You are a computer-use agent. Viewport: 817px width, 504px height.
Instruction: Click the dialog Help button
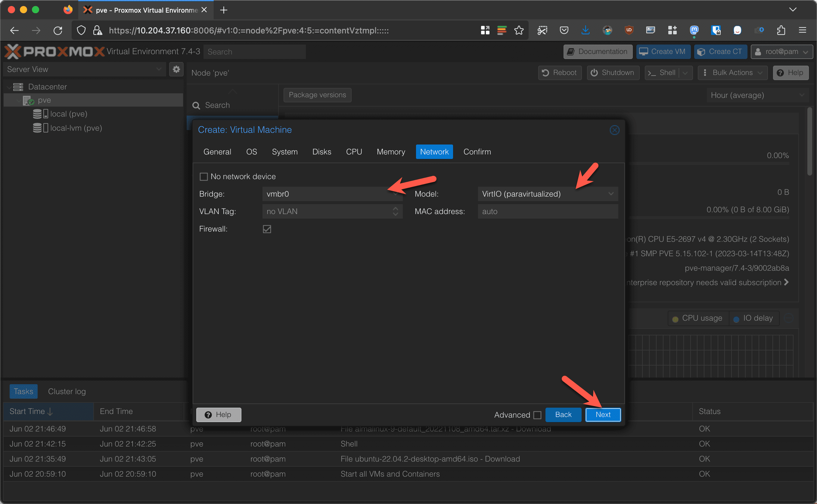coord(219,415)
